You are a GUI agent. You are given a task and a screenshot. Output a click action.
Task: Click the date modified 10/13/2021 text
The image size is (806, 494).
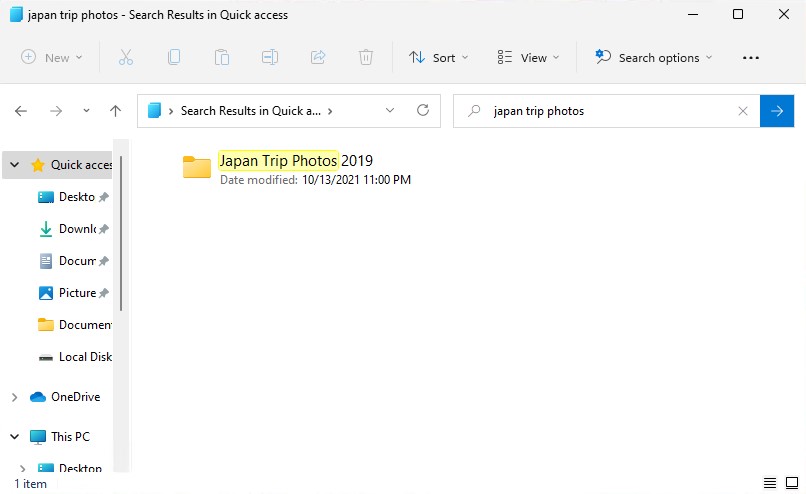coord(356,180)
